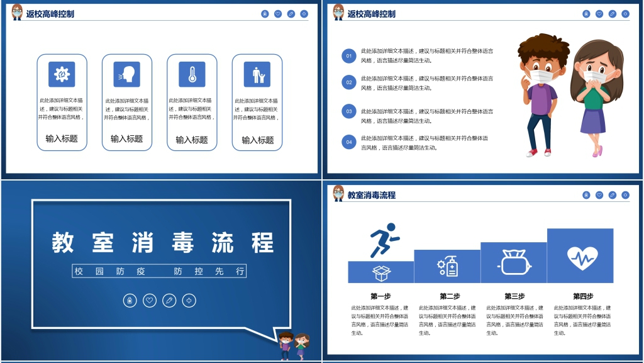Select the coughing head profile icon
The width and height of the screenshot is (644, 363).
(x=126, y=74)
